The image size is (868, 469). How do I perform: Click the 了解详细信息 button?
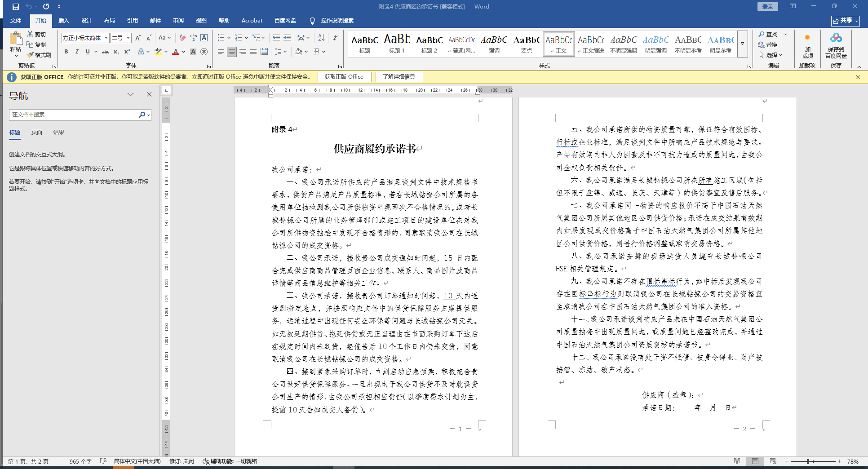399,77
